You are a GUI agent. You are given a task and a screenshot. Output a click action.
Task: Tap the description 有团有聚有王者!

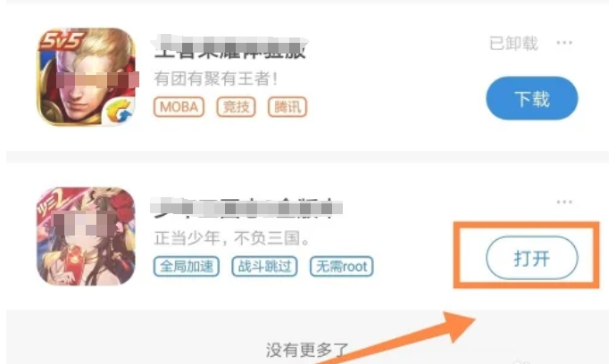click(216, 79)
